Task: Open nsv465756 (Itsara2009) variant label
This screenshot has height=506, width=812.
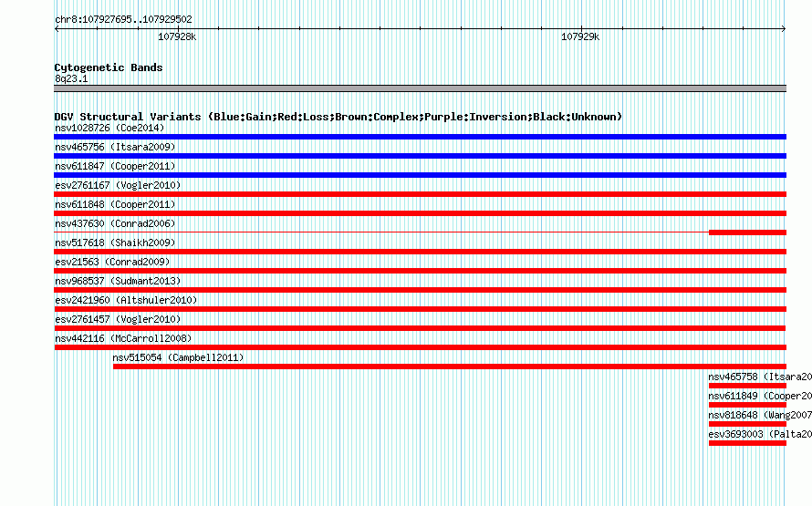Action: click(115, 147)
